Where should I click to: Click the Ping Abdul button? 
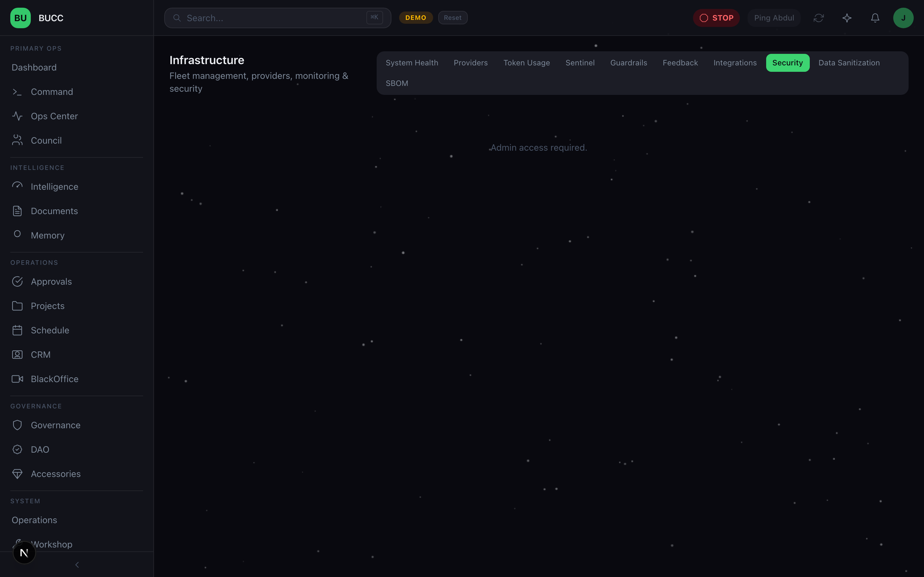coord(774,18)
